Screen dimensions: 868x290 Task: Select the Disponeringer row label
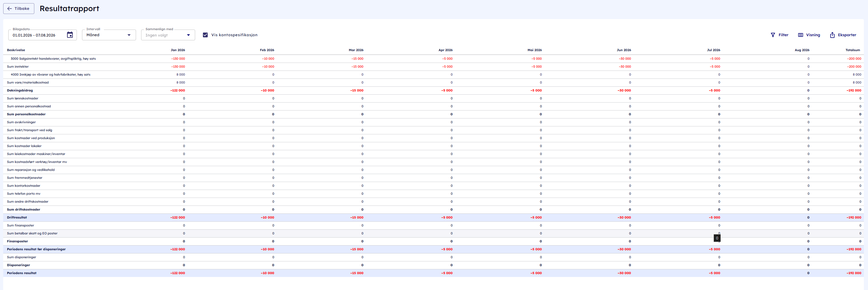click(18, 265)
